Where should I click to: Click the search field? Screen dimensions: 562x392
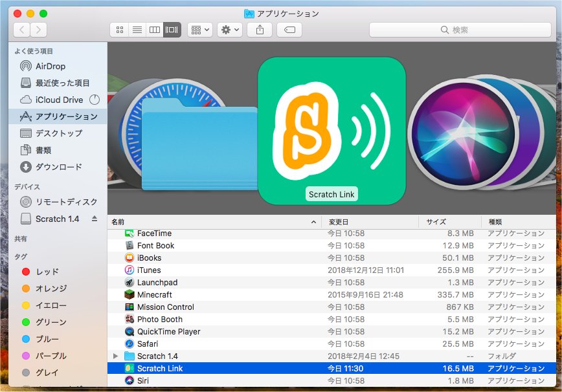point(459,30)
